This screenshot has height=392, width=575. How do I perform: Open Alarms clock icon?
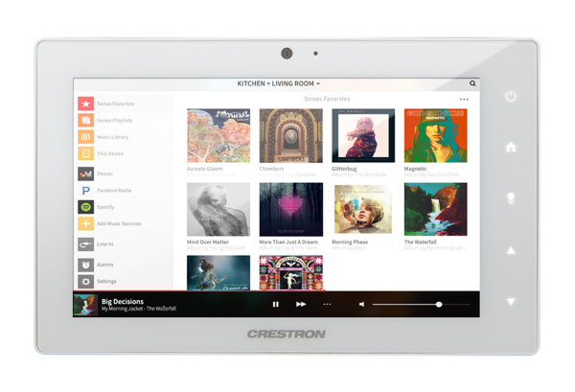click(x=86, y=265)
